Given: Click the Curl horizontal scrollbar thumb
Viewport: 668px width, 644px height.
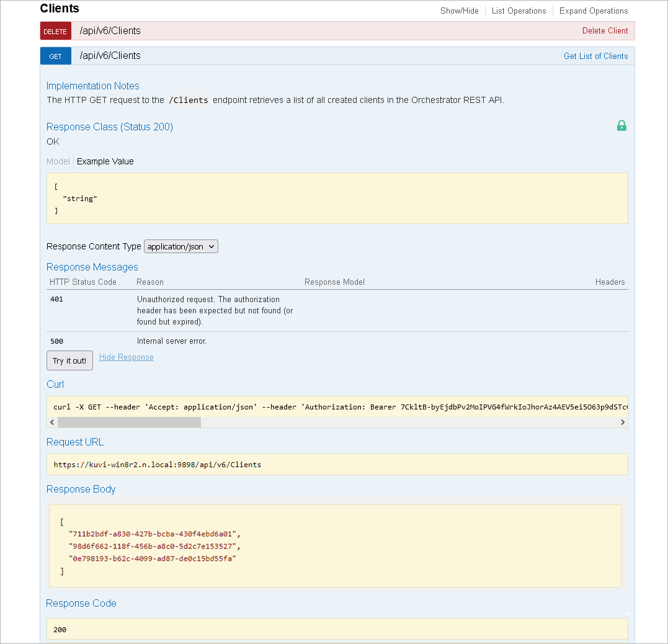Looking at the screenshot, I should tap(129, 422).
